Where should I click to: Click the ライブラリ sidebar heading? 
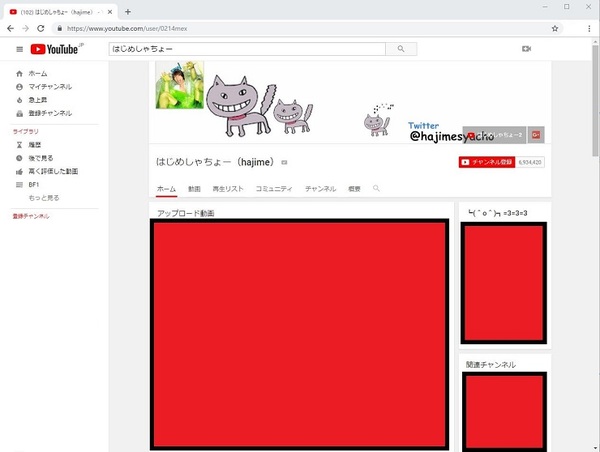coord(26,132)
